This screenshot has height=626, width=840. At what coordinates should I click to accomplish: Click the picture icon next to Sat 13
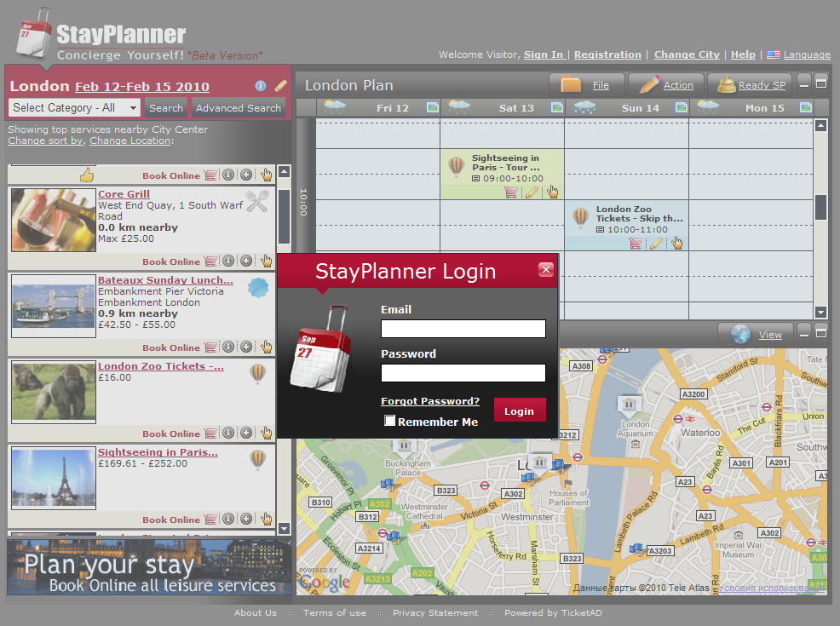click(x=557, y=107)
